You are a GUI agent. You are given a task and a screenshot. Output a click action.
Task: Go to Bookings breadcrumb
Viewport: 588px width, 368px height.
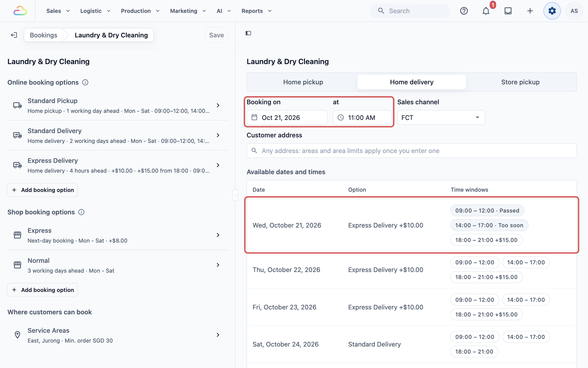click(43, 35)
